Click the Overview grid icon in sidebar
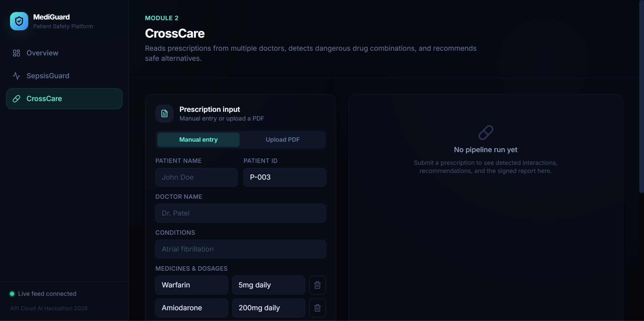Screen dimensions: 644x321 pyautogui.click(x=16, y=53)
